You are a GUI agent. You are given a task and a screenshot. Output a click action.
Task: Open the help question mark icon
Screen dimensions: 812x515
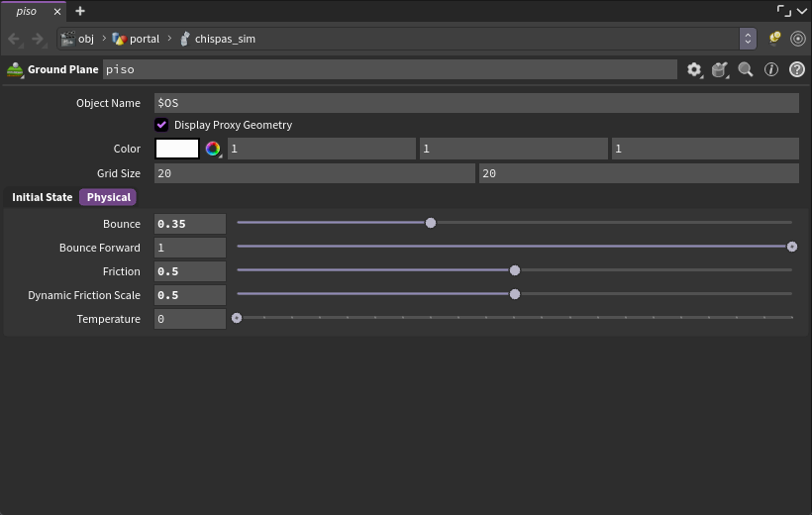click(x=797, y=69)
